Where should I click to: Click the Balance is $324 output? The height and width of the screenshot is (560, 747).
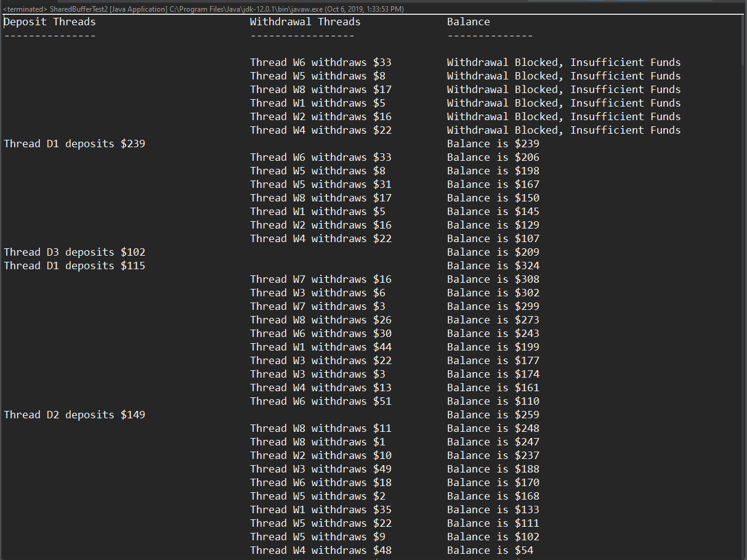(493, 266)
